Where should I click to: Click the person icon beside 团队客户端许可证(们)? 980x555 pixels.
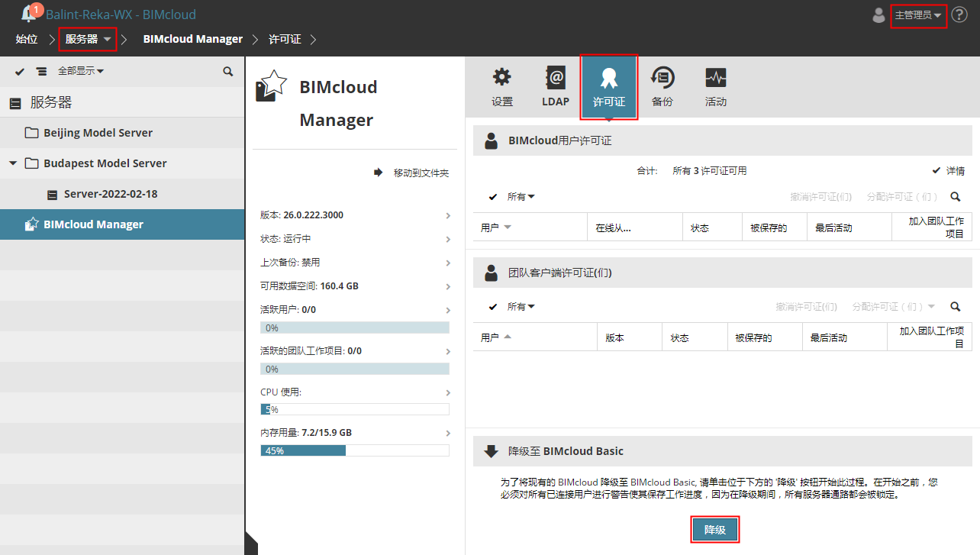pos(492,273)
